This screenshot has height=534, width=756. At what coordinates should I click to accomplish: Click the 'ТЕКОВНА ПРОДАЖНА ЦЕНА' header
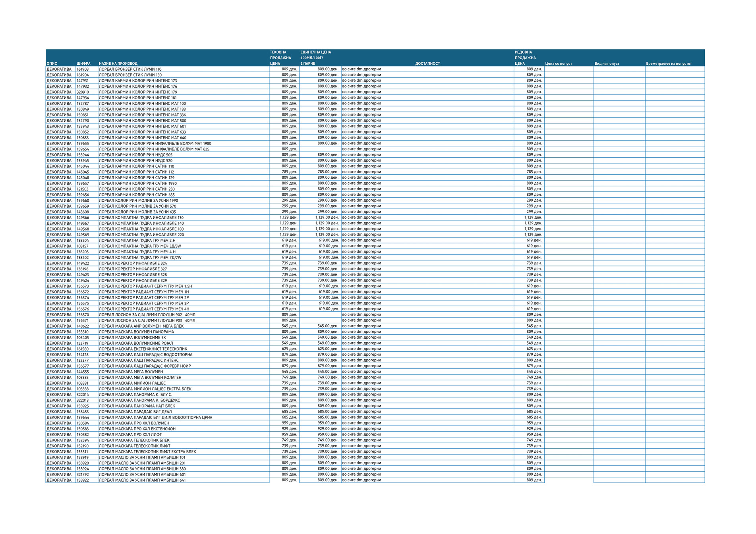pos(280,58)
